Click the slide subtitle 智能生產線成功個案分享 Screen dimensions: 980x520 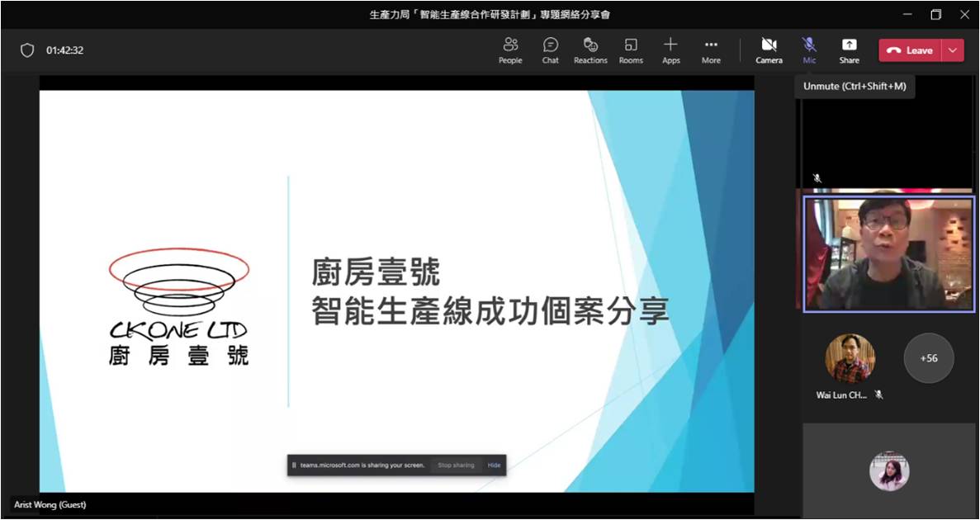click(490, 310)
